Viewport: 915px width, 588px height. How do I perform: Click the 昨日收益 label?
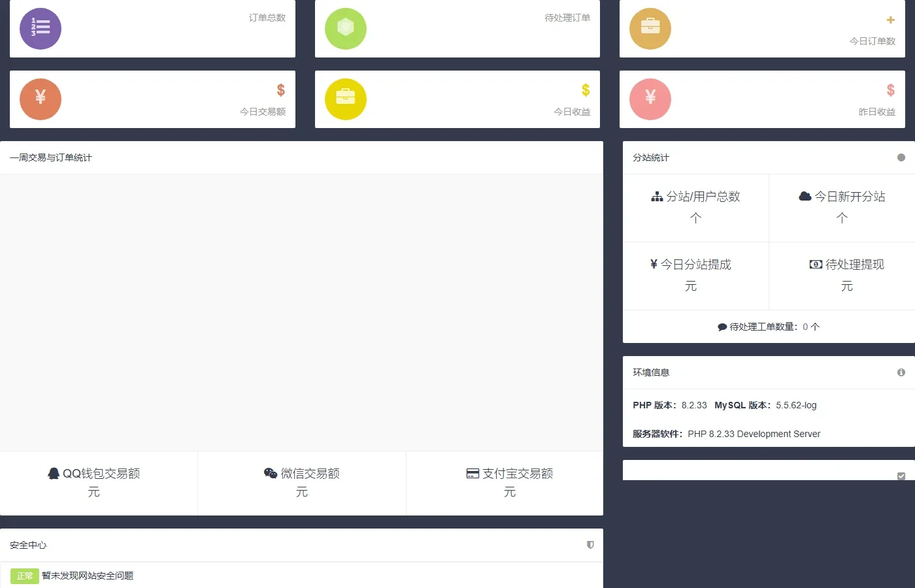coord(877,112)
